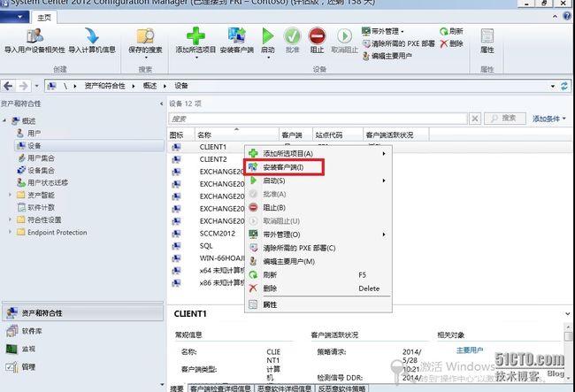Click the green plus 添加所选项目 ribbon icon
Viewport: 575px width, 392px height.
195,36
